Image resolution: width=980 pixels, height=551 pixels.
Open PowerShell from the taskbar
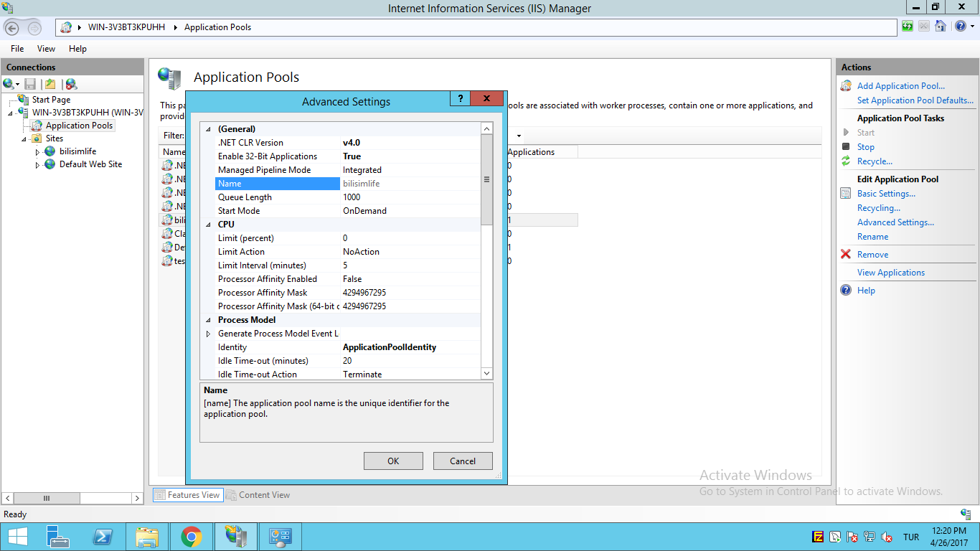click(102, 537)
